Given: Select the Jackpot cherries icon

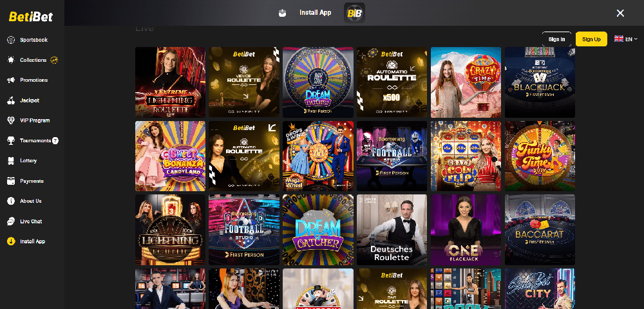Looking at the screenshot, I should (x=11, y=100).
